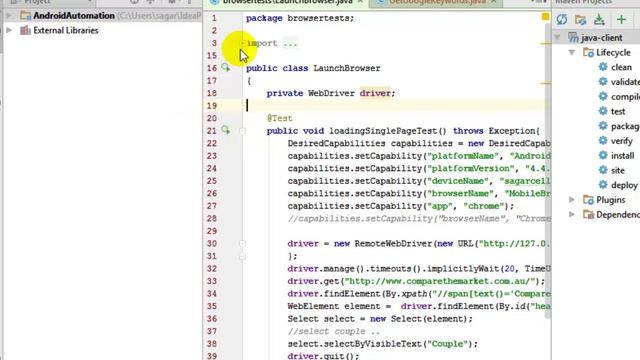Click the Lifecycle folder icon
The image size is (640, 360).
pyautogui.click(x=588, y=52)
